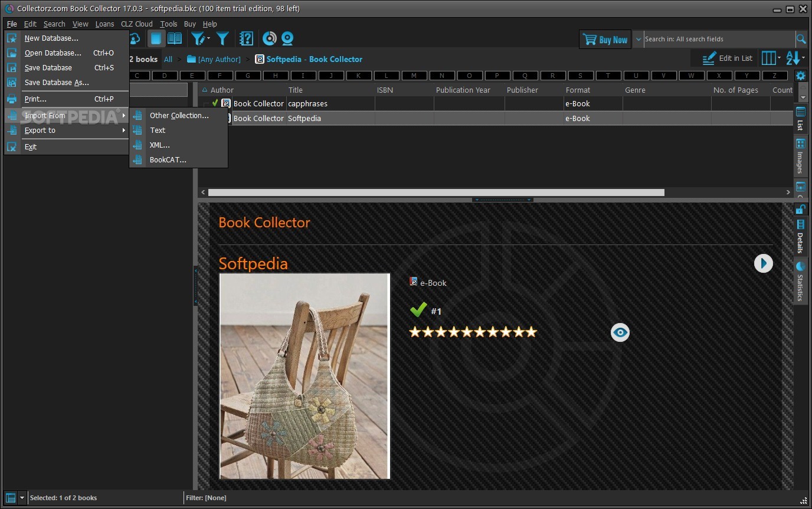
Task: Click the Import From menu entry
Action: coord(67,116)
